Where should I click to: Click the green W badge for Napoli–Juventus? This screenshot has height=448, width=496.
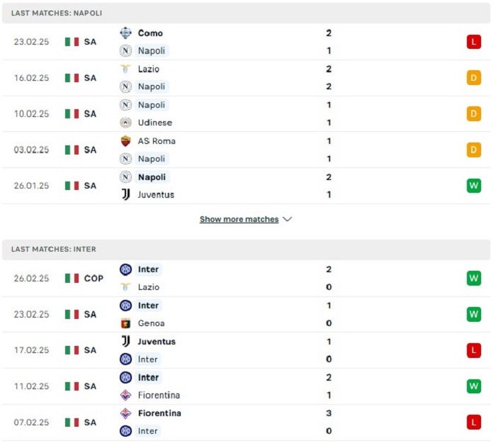[x=473, y=186]
